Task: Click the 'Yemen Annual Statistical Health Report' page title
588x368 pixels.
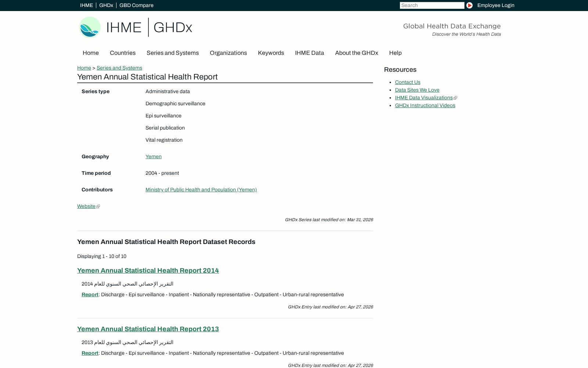Action: click(x=147, y=77)
